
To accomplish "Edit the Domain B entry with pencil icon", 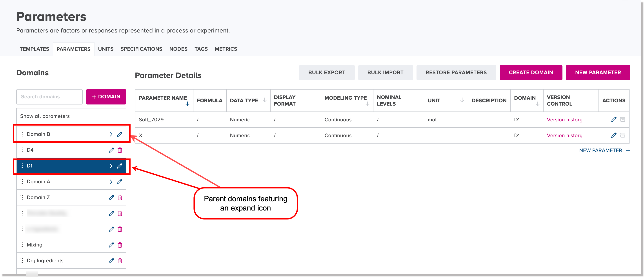I will point(120,134).
